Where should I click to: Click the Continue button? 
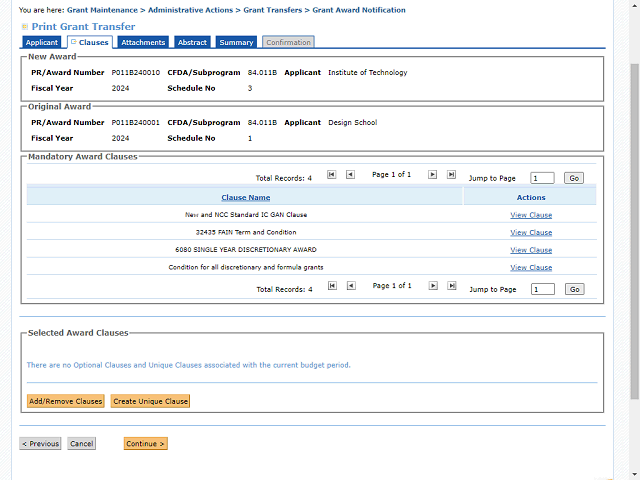(146, 444)
